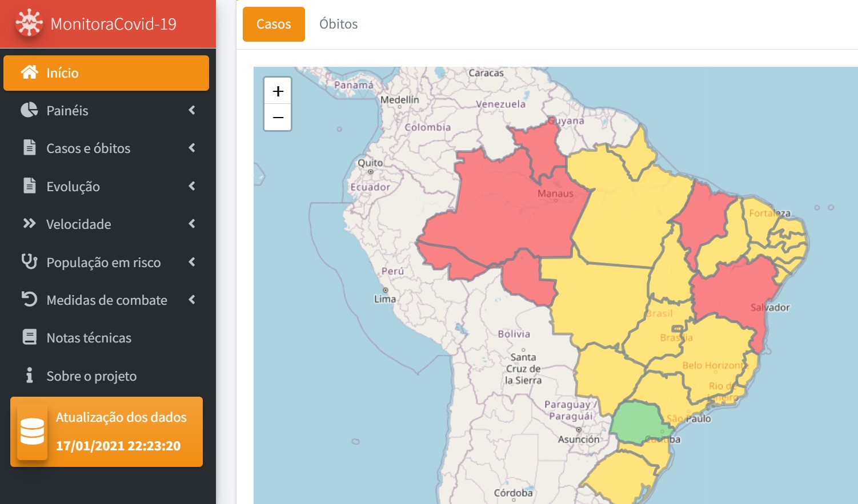Click the Caracas city label on map
This screenshot has width=858, height=504.
tap(486, 73)
